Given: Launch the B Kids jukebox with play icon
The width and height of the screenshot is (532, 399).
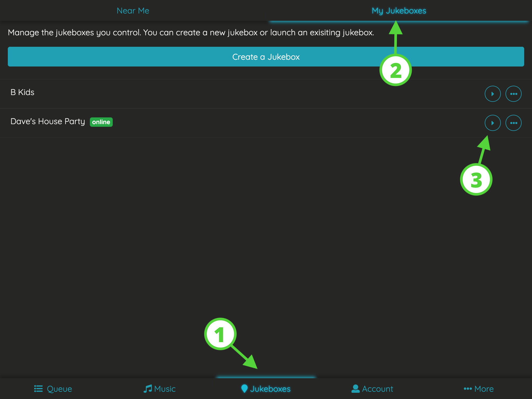Looking at the screenshot, I should [x=493, y=94].
